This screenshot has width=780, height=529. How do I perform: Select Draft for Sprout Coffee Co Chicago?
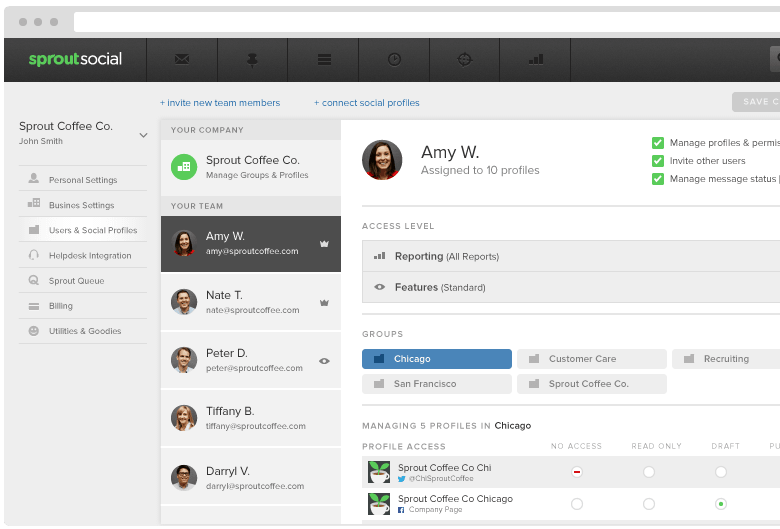pyautogui.click(x=721, y=504)
